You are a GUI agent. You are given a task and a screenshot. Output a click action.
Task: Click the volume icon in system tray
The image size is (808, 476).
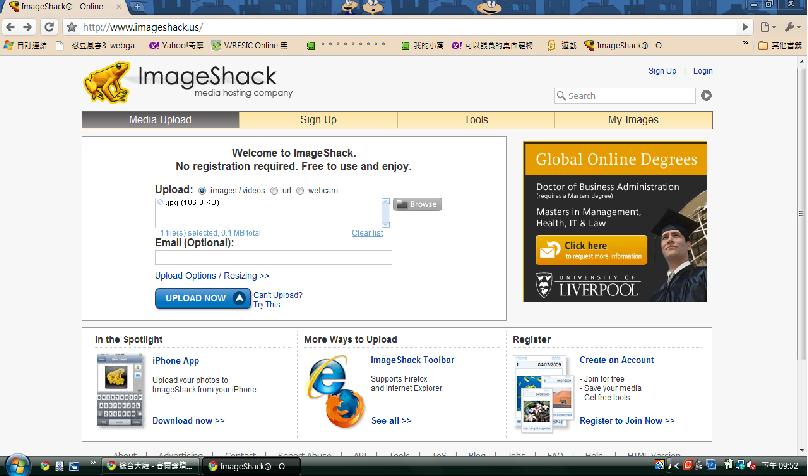tap(752, 465)
